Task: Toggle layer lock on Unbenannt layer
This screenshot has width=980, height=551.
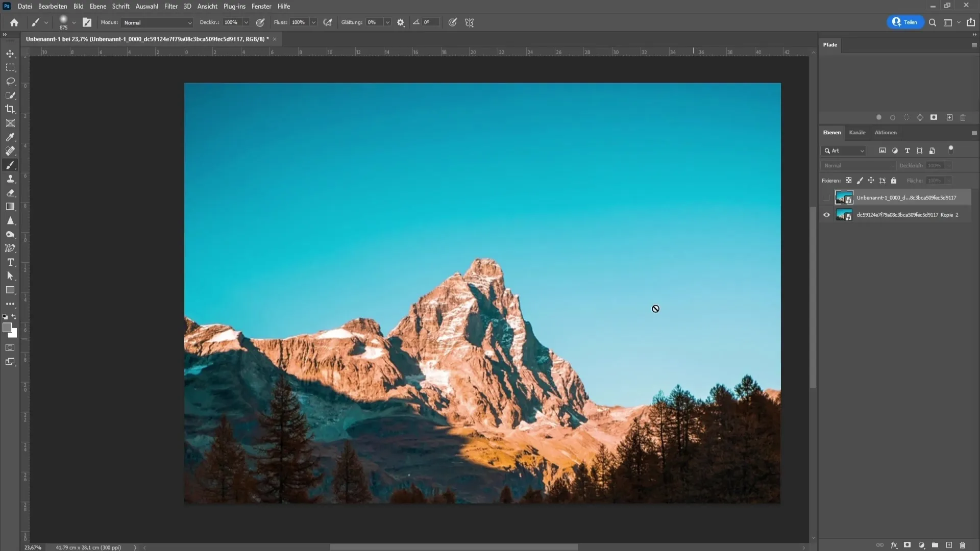Action: tap(894, 180)
